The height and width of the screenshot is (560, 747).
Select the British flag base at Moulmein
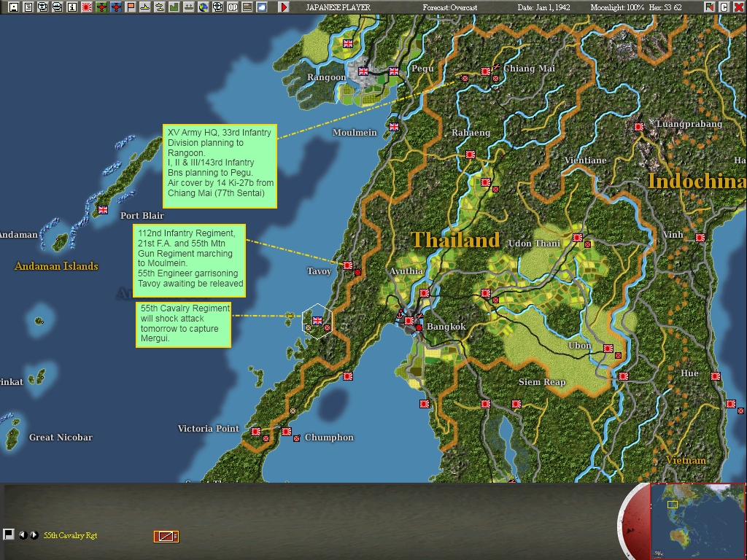click(394, 127)
